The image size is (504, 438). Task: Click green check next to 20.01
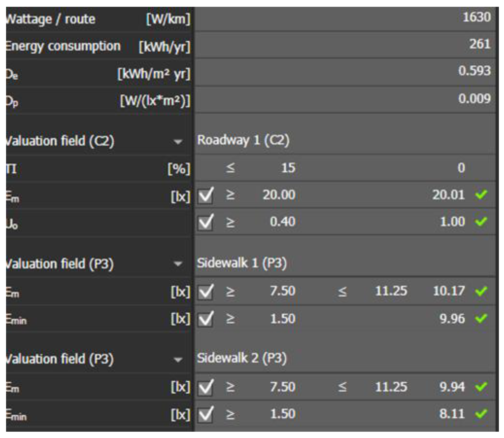481,195
